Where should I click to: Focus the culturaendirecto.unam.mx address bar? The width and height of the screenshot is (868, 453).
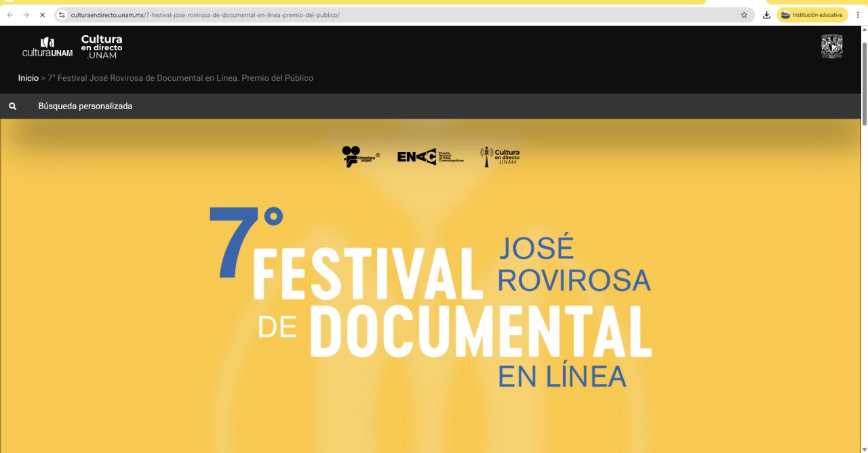pos(339,15)
